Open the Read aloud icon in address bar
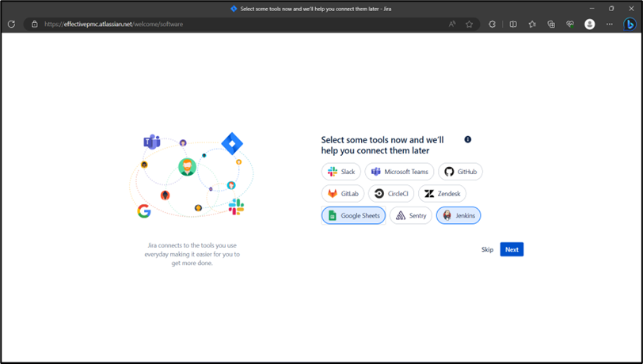 tap(452, 25)
